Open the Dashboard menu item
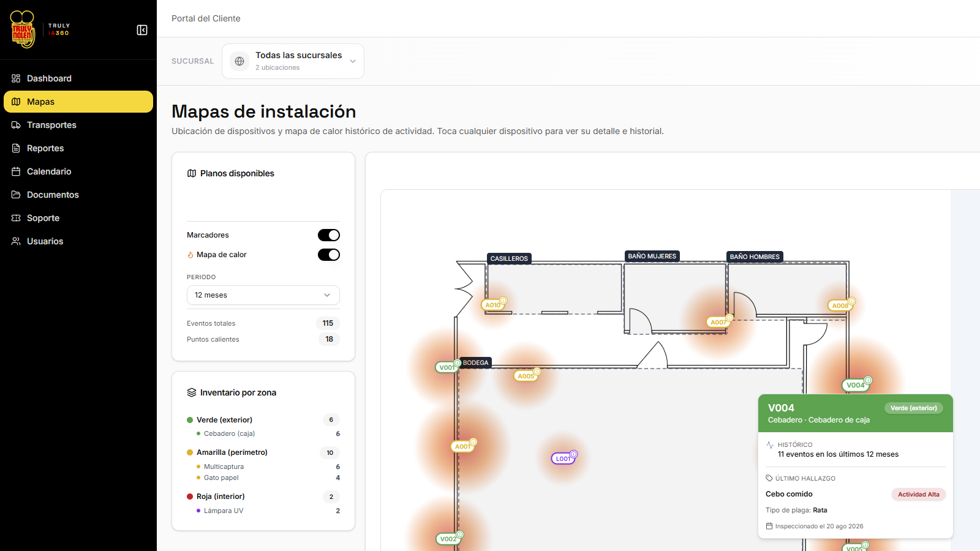 tap(78, 78)
